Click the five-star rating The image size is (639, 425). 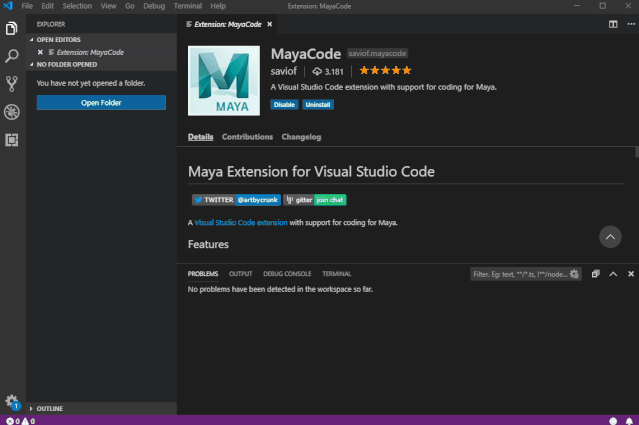tap(385, 70)
